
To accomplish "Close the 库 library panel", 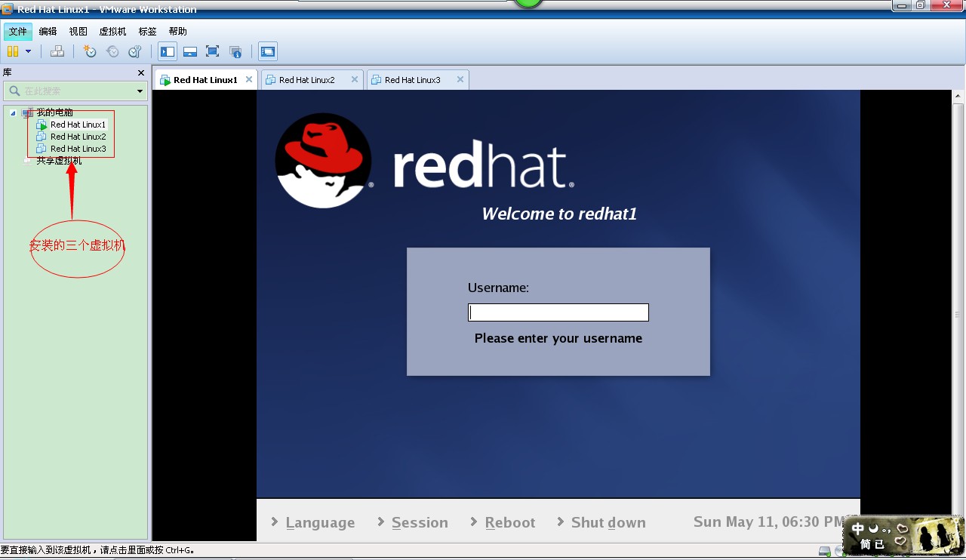I will (141, 72).
